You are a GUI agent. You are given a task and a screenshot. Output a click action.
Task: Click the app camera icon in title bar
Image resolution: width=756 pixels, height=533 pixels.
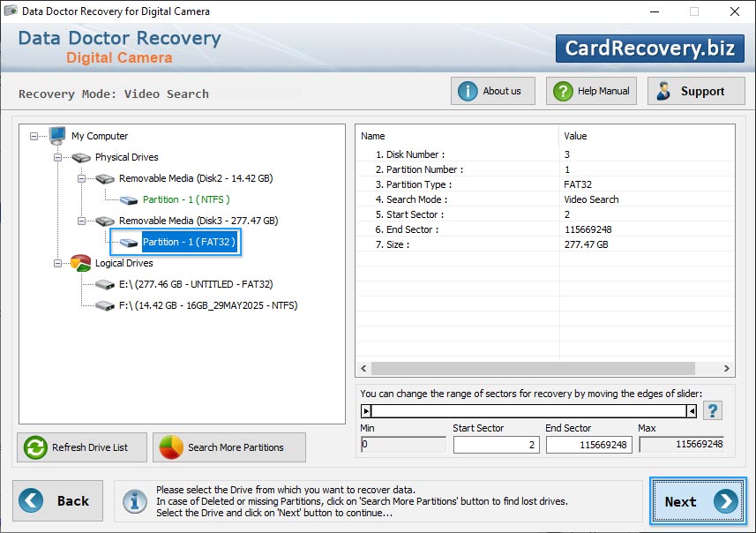click(x=11, y=10)
